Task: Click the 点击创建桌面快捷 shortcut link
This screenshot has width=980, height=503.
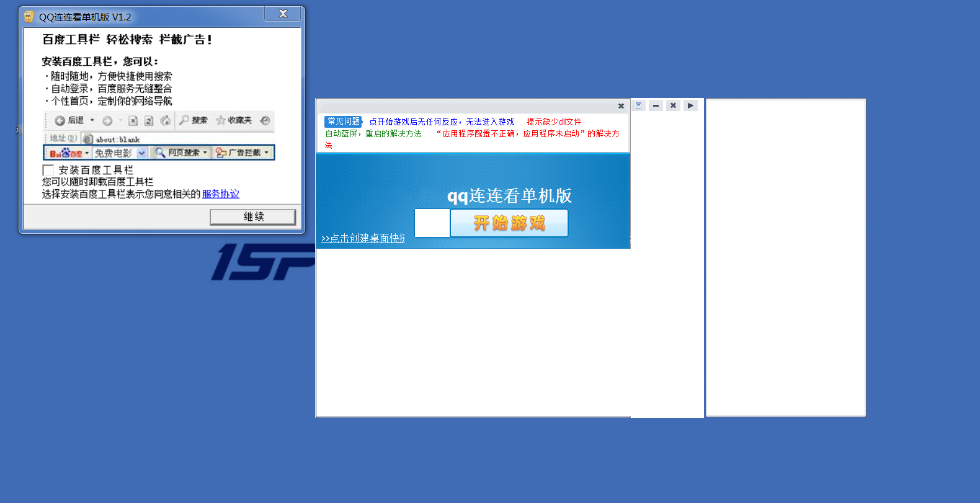Action: pos(363,238)
